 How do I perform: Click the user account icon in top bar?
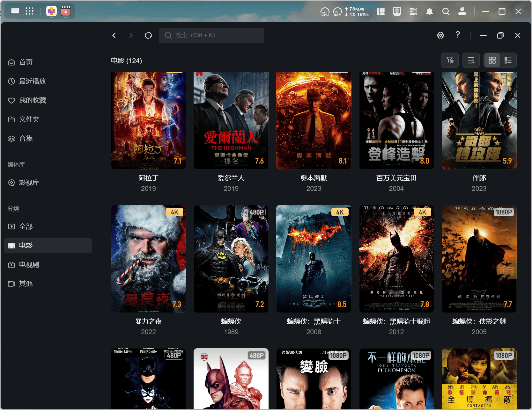pos(462,12)
